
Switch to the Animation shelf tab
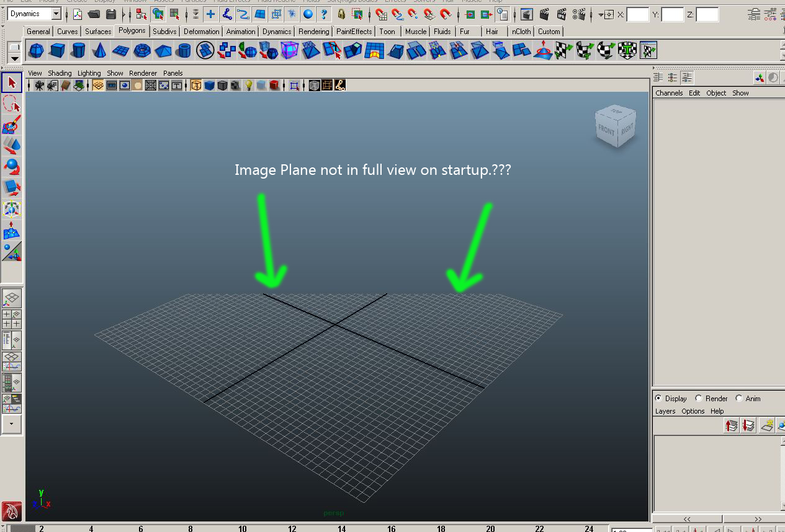(241, 31)
